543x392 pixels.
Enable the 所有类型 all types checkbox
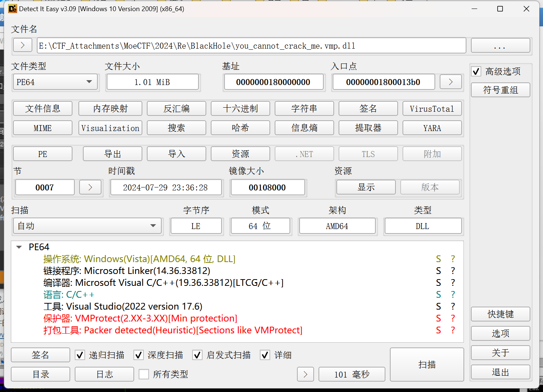(x=144, y=374)
